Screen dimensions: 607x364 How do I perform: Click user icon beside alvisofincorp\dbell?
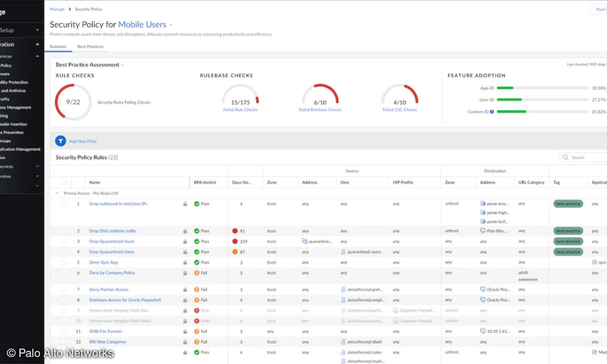point(343,342)
